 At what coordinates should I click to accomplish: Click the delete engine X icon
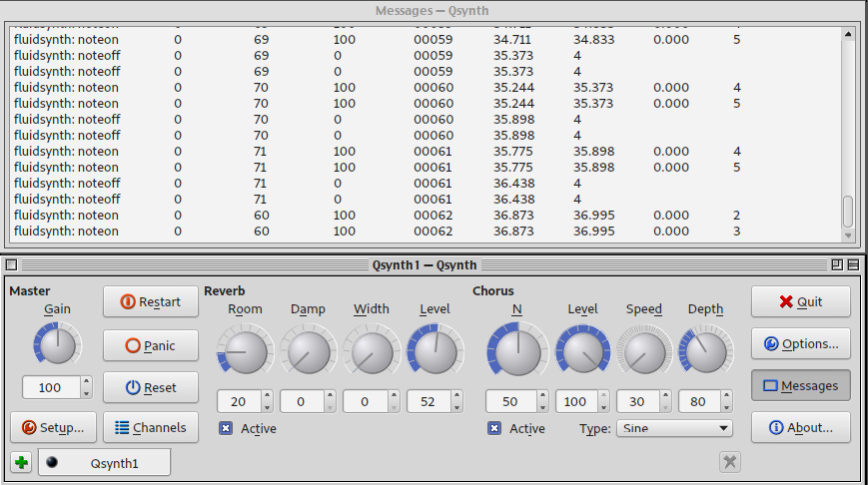pos(729,462)
